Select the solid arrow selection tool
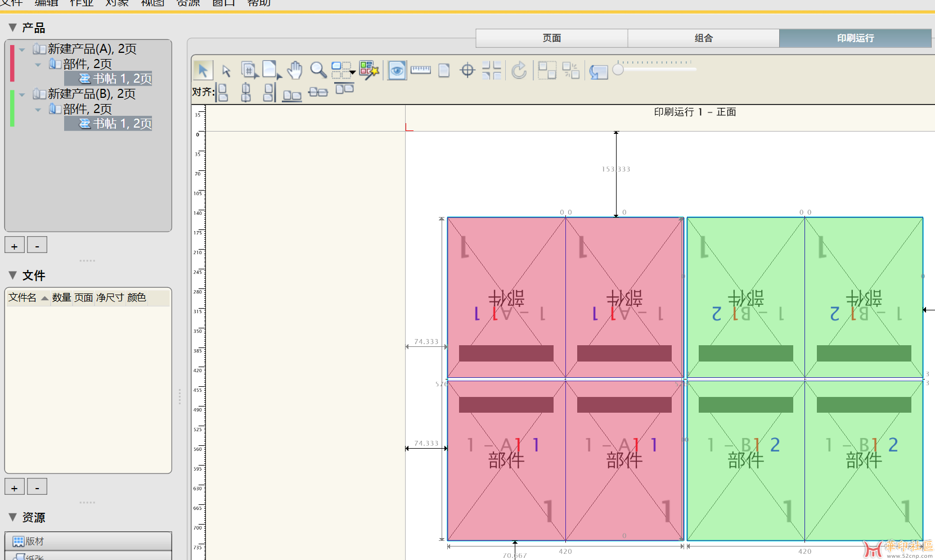Image resolution: width=935 pixels, height=560 pixels. (203, 70)
